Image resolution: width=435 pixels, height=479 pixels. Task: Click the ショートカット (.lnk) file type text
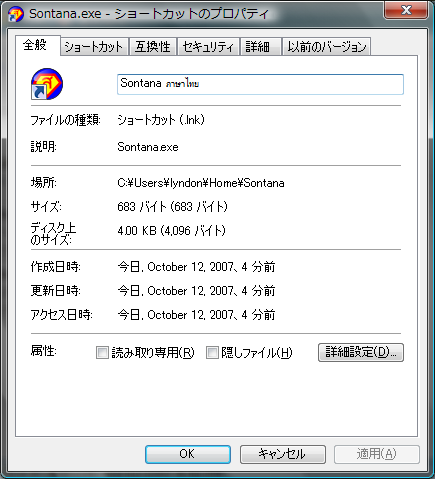tap(161, 120)
